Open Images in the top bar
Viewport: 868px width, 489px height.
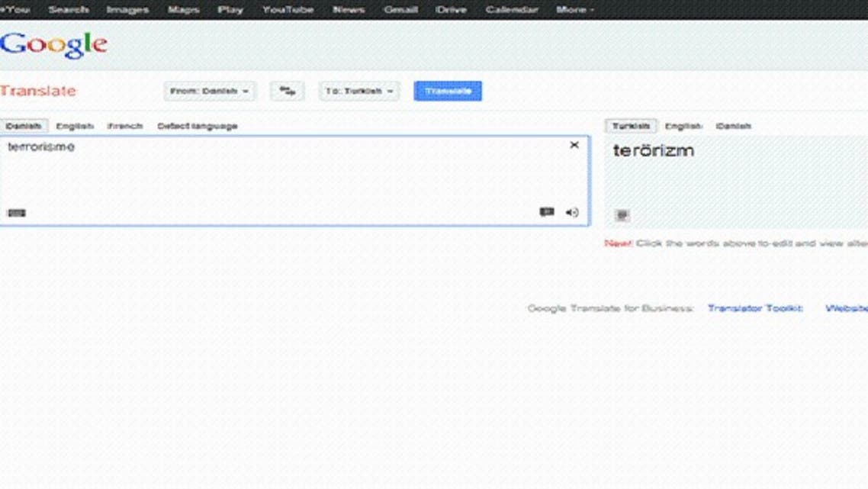point(127,9)
